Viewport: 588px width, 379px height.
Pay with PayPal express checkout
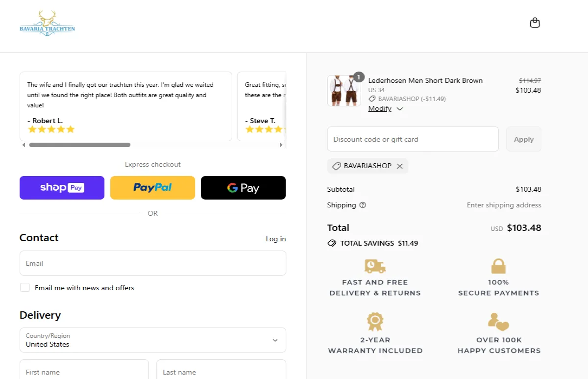pyautogui.click(x=152, y=187)
